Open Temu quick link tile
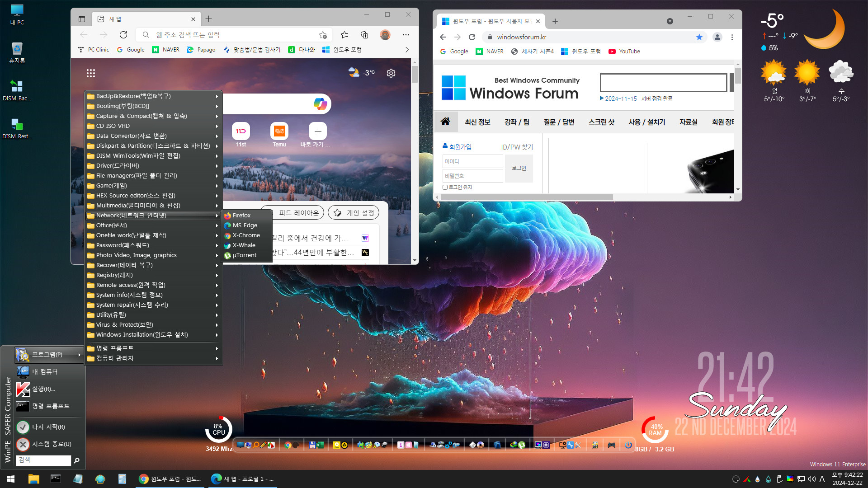This screenshot has width=868, height=488. [x=279, y=135]
